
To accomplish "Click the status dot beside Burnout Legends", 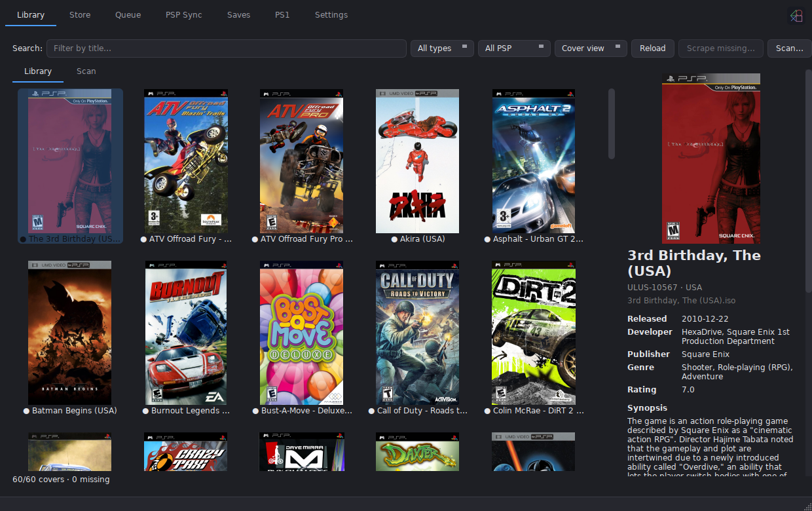I will point(145,411).
